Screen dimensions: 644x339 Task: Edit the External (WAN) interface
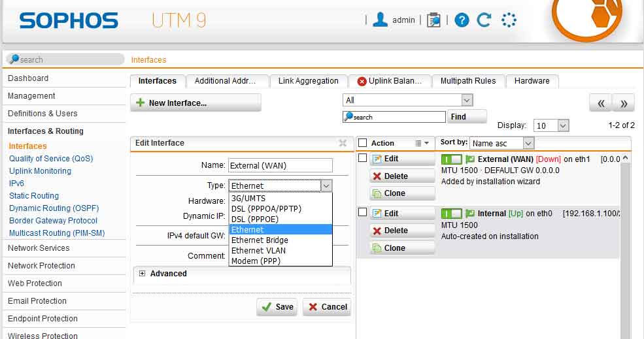coord(402,159)
